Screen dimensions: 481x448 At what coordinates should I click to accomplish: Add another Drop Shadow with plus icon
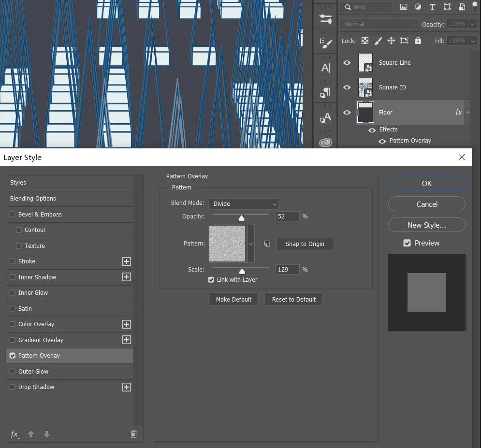(127, 387)
